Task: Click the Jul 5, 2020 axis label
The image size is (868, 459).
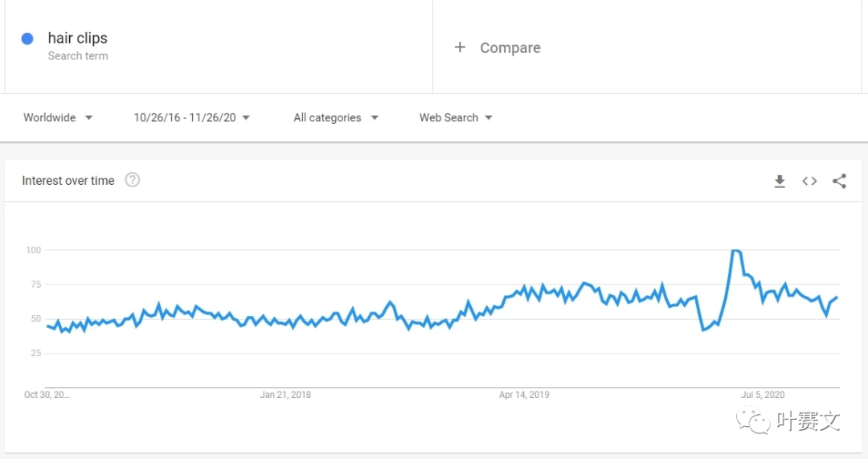Action: (763, 395)
